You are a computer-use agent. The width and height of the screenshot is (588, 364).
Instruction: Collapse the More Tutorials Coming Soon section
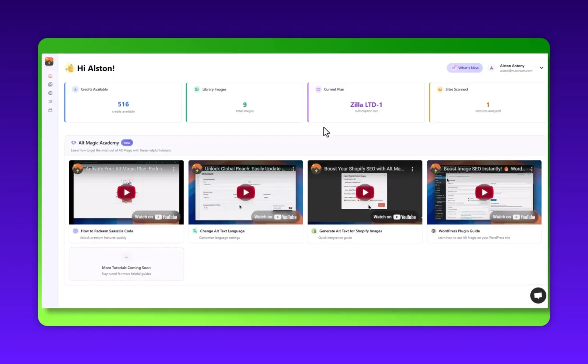(126, 257)
